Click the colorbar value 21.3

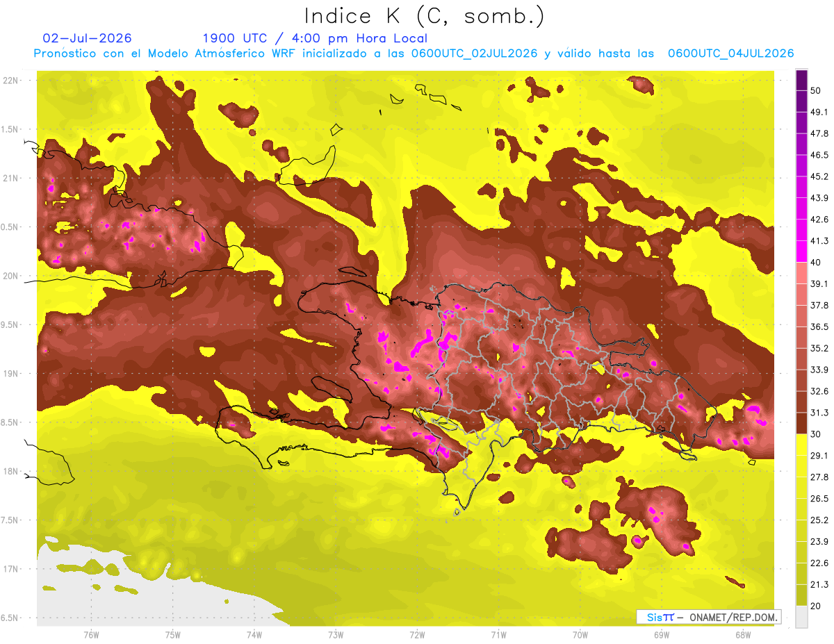coord(819,585)
